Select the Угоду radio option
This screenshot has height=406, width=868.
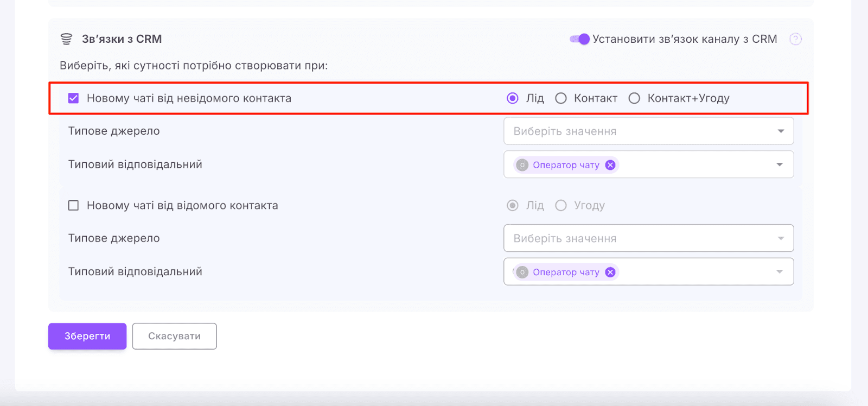pos(561,206)
